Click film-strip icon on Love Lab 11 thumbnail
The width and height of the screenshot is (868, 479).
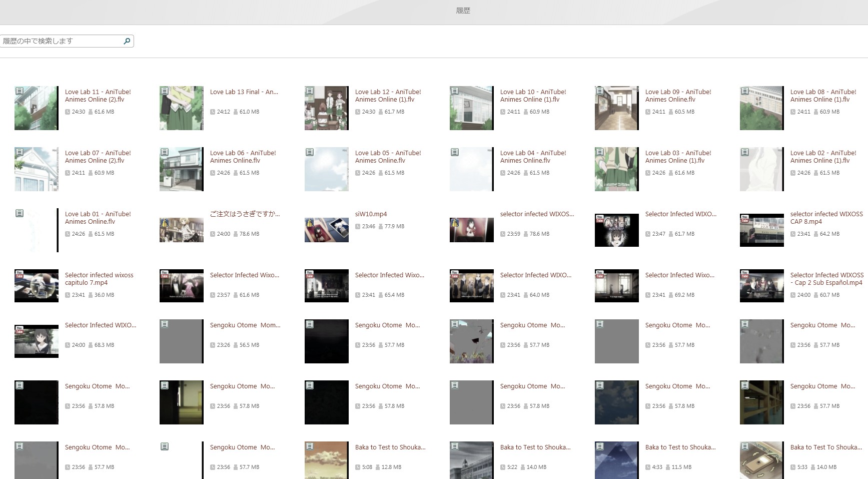click(20, 91)
